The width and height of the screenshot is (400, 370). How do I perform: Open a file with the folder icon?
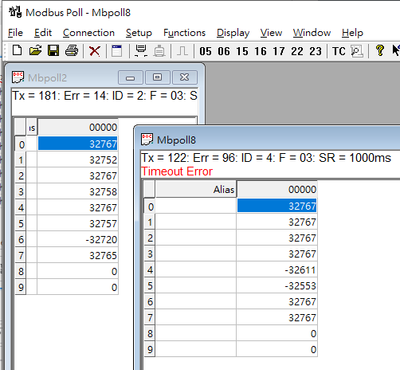tap(35, 51)
